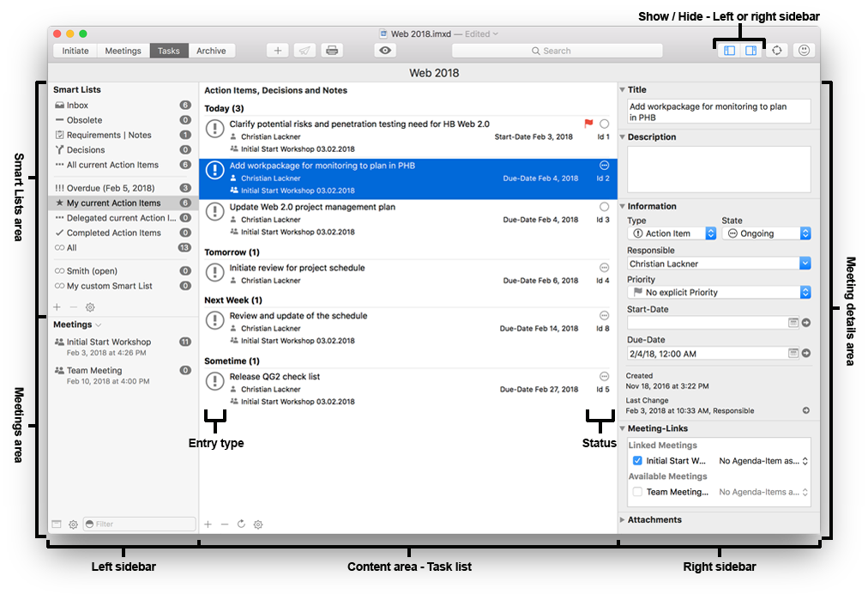Select Completed Action Items list

click(x=123, y=233)
